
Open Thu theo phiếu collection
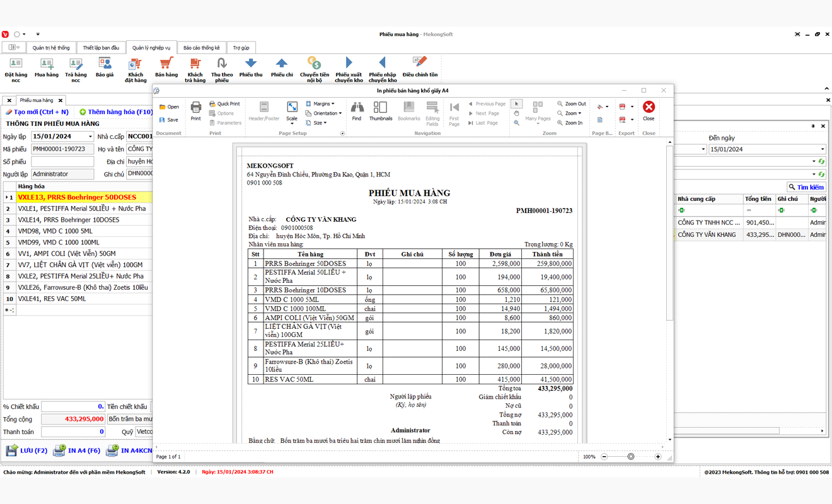click(x=222, y=69)
